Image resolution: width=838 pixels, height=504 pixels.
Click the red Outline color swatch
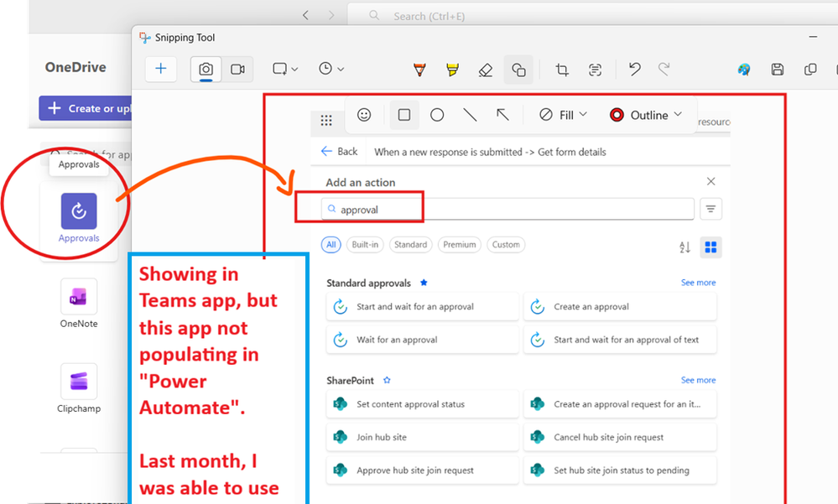click(617, 115)
